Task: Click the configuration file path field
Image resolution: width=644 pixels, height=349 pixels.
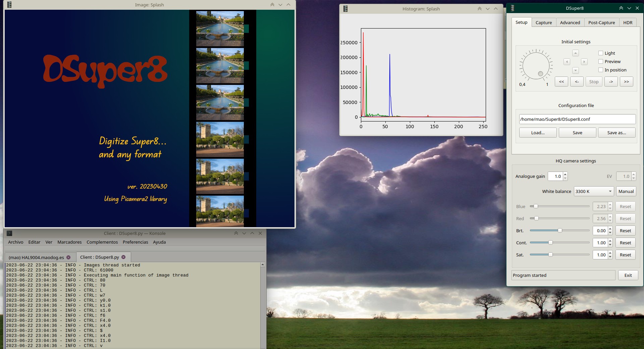Action: [x=577, y=119]
